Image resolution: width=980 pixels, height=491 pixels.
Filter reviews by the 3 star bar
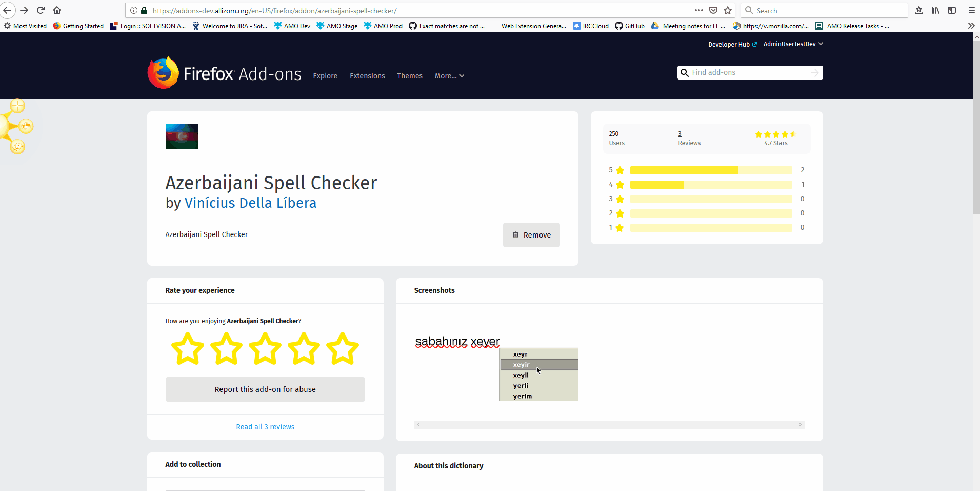(711, 199)
